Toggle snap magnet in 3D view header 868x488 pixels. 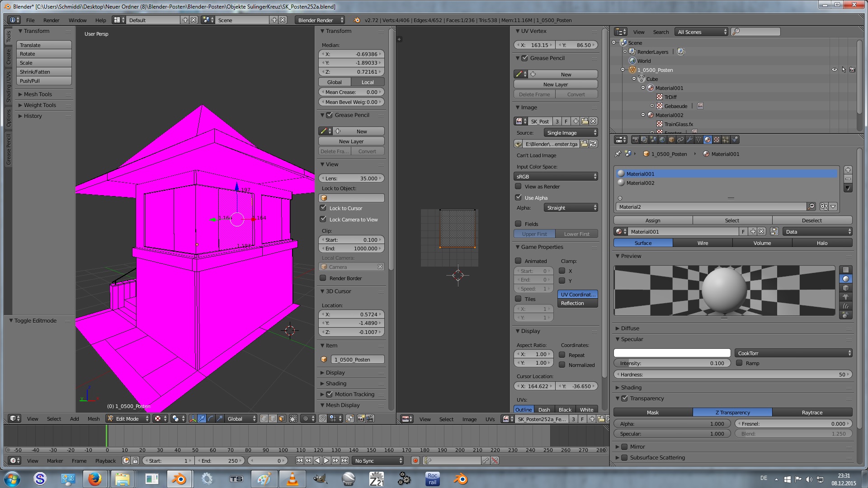click(x=323, y=418)
